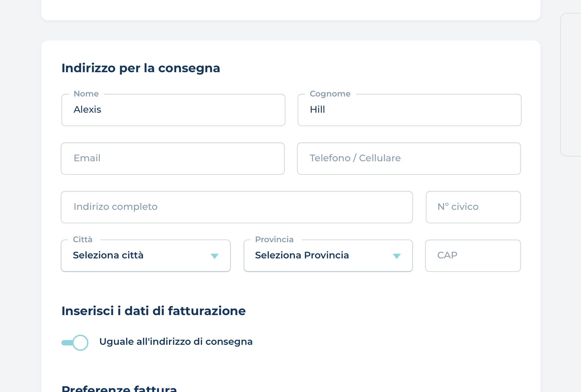Click the Telefono / Cellulare field
581x392 pixels.
pyautogui.click(x=409, y=159)
